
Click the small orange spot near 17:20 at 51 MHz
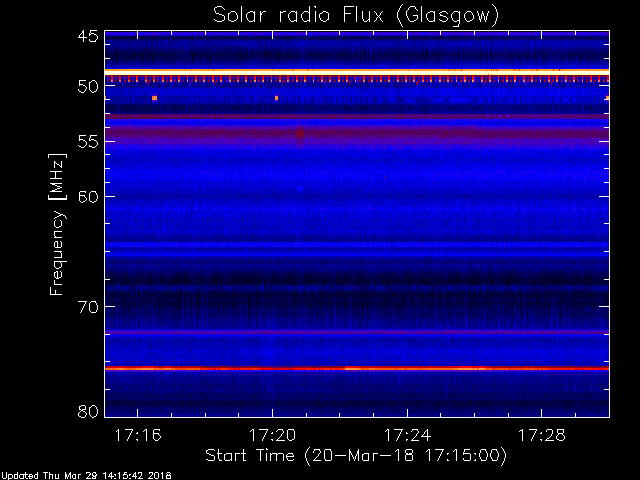coord(276,98)
